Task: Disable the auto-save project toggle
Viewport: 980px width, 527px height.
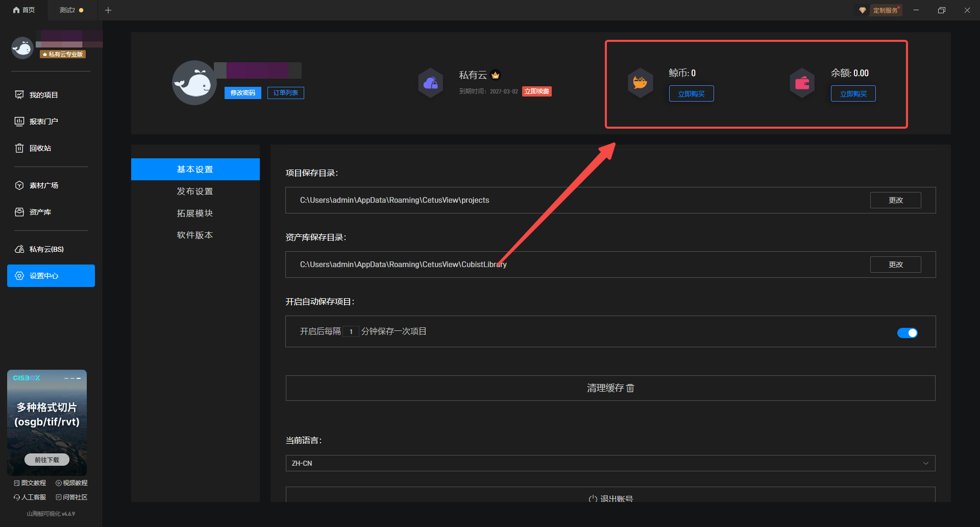Action: click(907, 333)
